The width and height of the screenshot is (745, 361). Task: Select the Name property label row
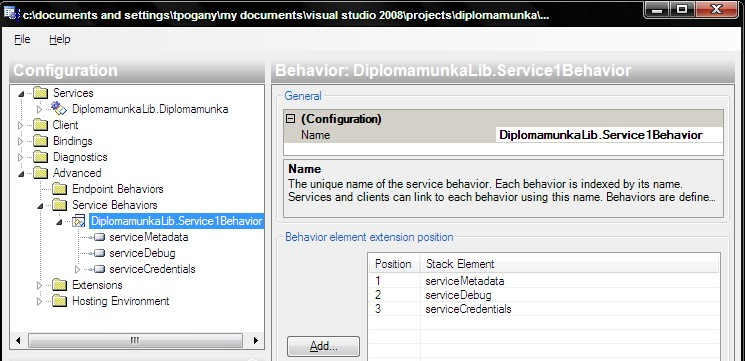tap(390, 135)
